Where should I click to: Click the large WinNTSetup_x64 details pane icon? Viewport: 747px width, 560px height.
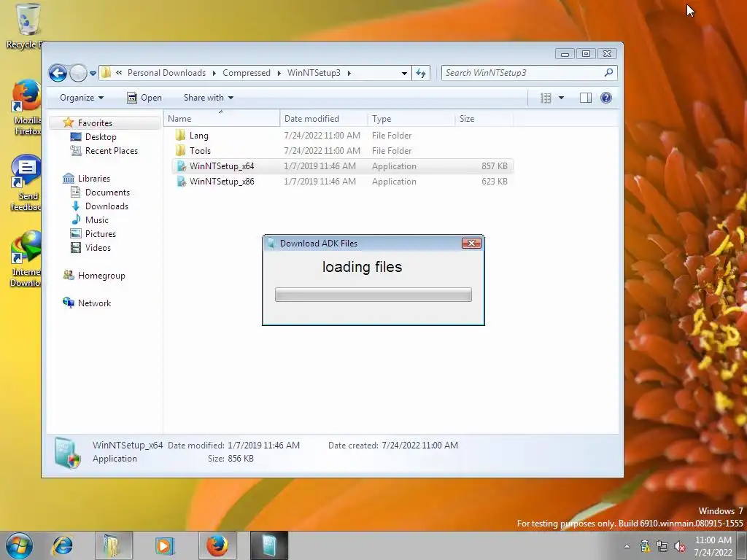pos(68,452)
